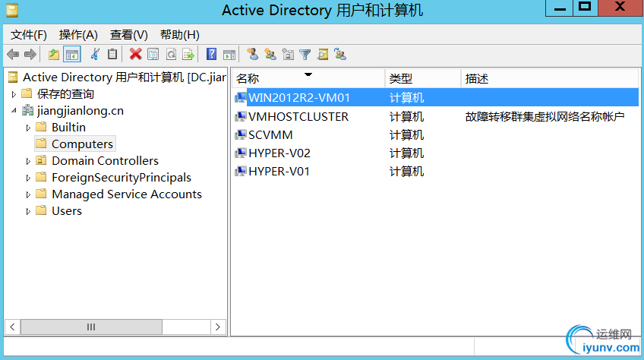Click the Back arrow toolbar icon
This screenshot has height=360, width=644.
(x=13, y=54)
